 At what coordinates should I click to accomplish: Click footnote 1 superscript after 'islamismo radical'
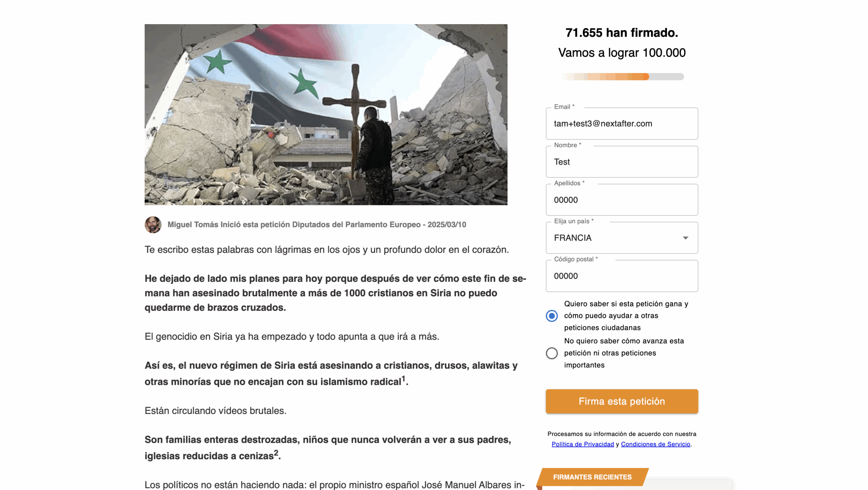(x=403, y=379)
